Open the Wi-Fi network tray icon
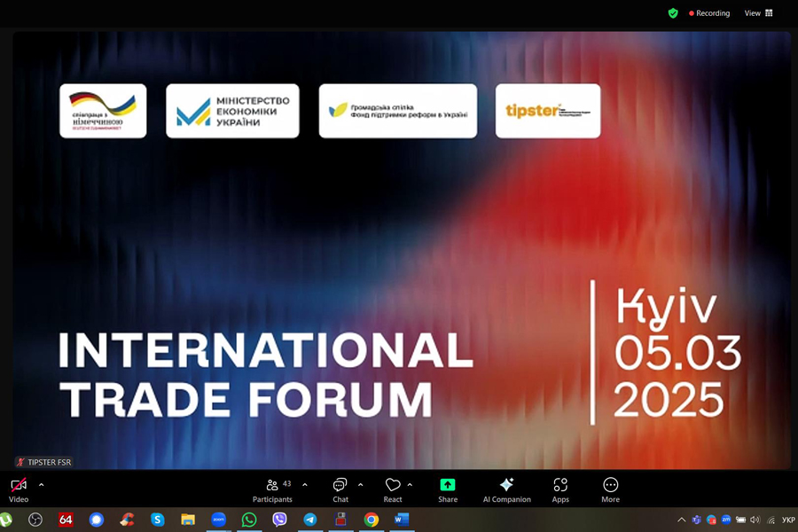Screen dimensions: 798x532 pos(771,520)
